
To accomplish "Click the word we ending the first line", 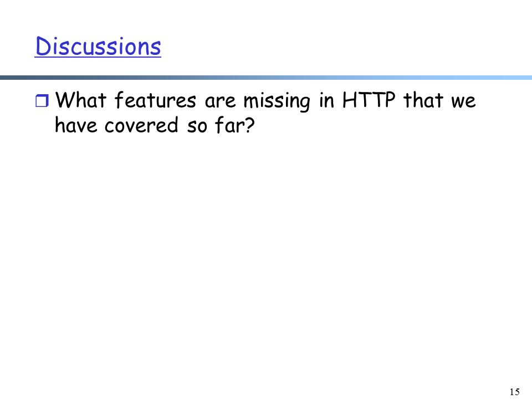I will point(463,102).
